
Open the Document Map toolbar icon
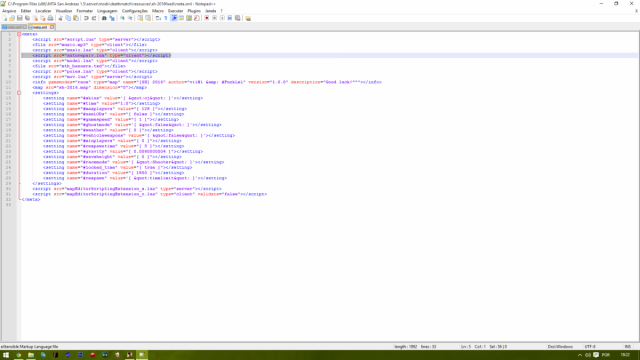click(x=189, y=18)
